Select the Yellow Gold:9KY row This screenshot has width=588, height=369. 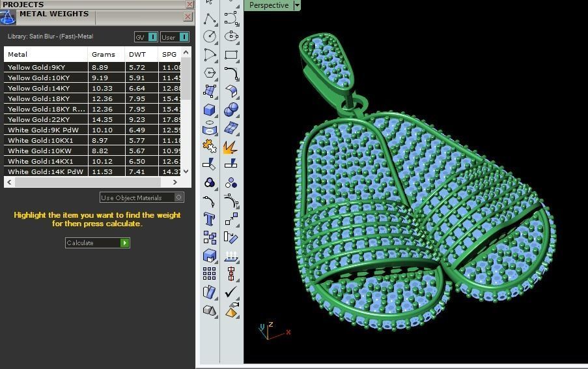(92, 67)
